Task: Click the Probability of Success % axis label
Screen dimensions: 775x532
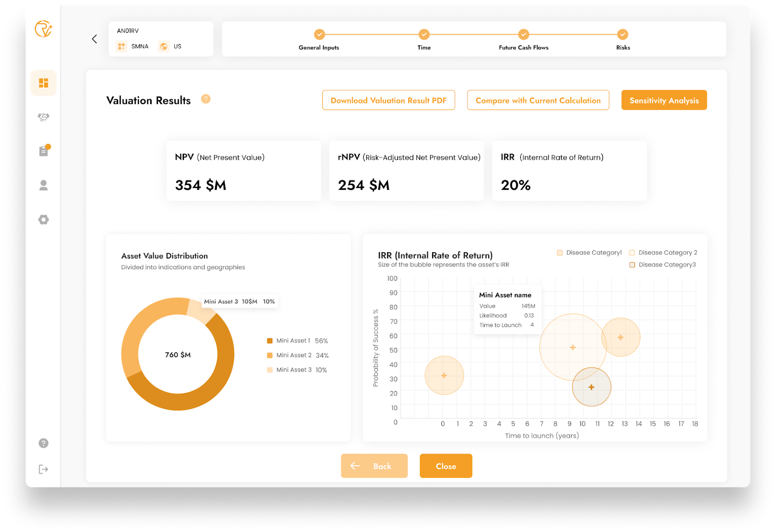Action: pos(375,348)
